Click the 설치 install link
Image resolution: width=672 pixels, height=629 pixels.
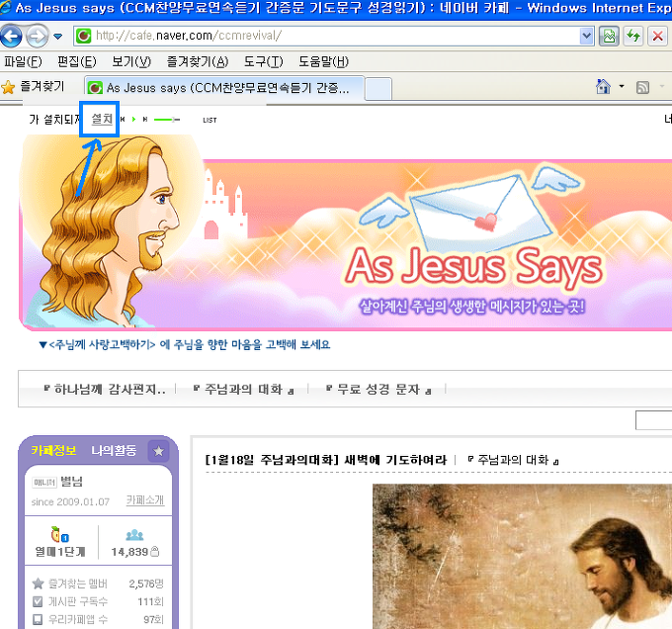coord(102,119)
